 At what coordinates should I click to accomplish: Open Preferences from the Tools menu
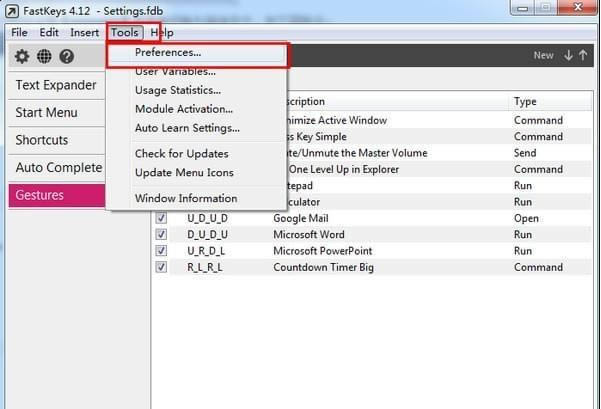168,52
